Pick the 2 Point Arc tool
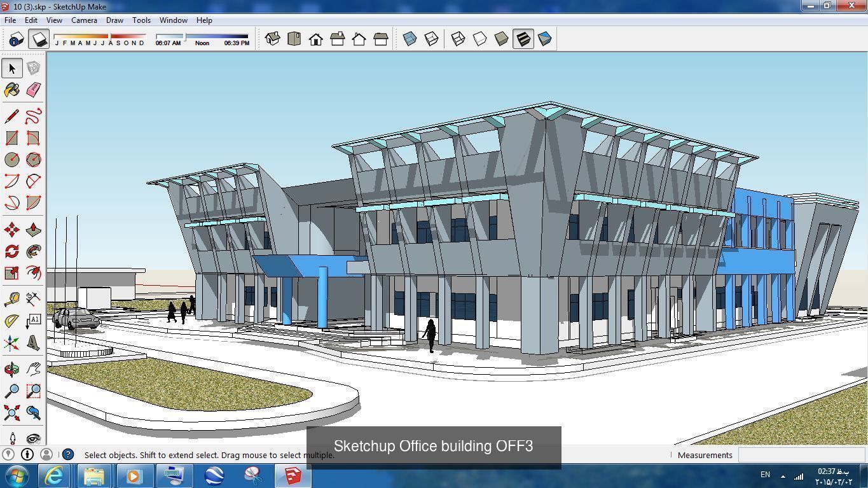 coord(33,181)
